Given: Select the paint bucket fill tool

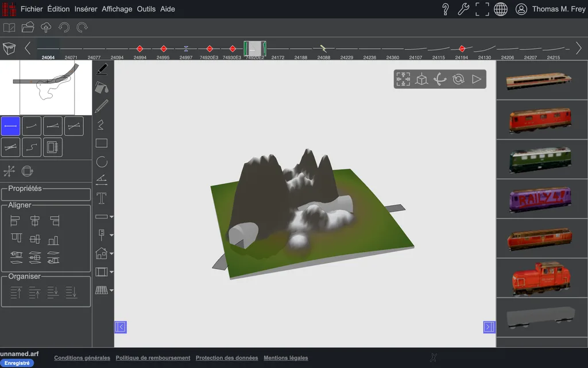Looking at the screenshot, I should [102, 87].
